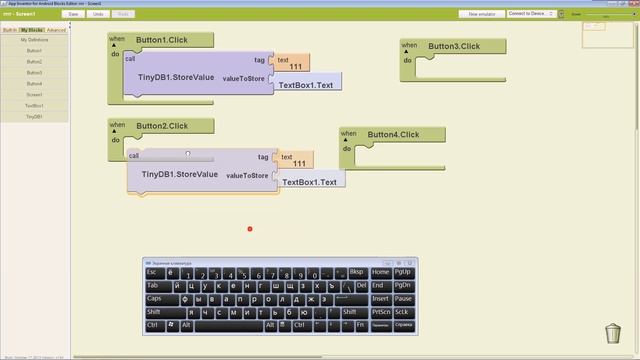The image size is (640, 360).
Task: Select the text 111 block in Button1.Click
Action: (291, 62)
